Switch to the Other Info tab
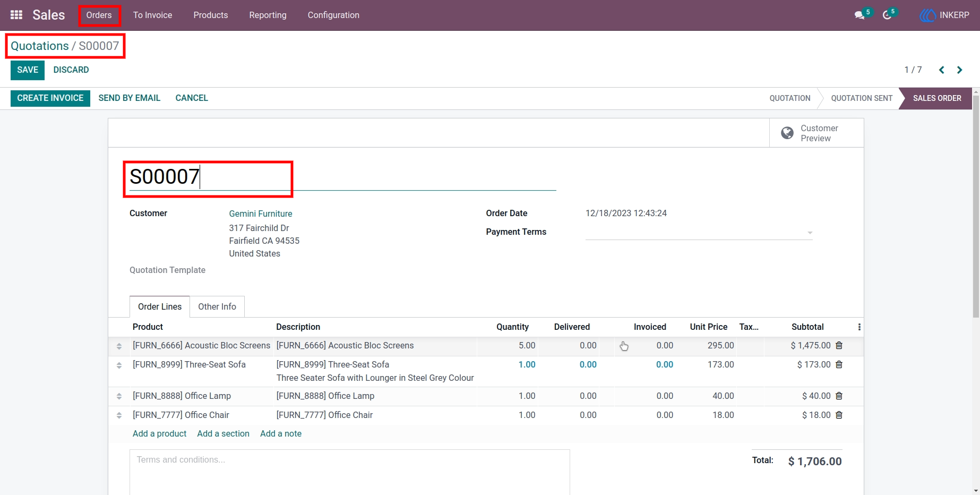The image size is (980, 495). 217,306
